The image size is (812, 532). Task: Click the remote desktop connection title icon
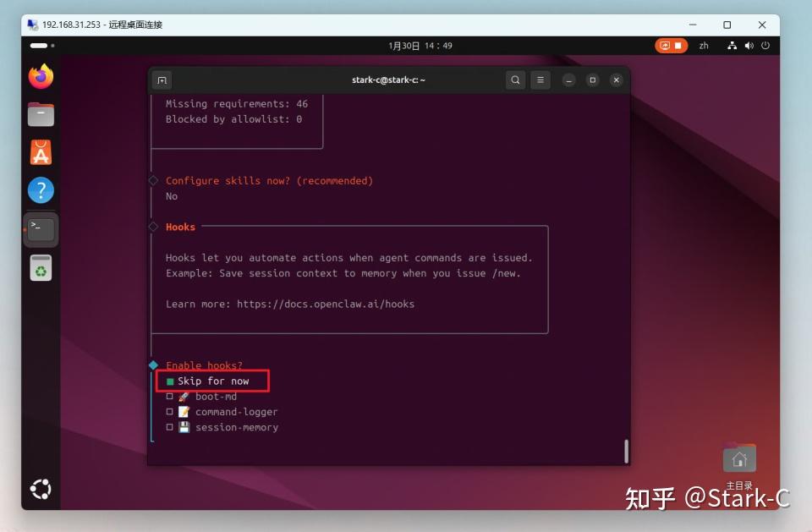tap(33, 25)
